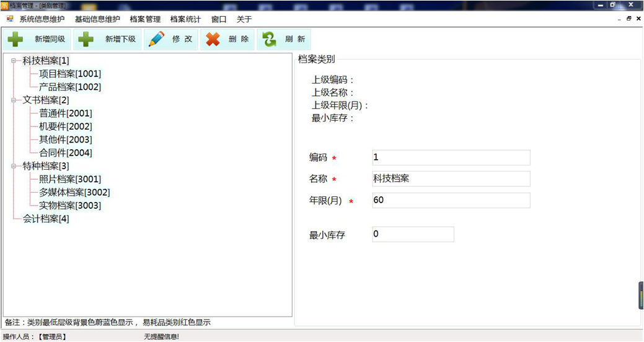The width and height of the screenshot is (644, 342).
Task: Select 项目档案[1001] in the tree
Action: [x=69, y=74]
